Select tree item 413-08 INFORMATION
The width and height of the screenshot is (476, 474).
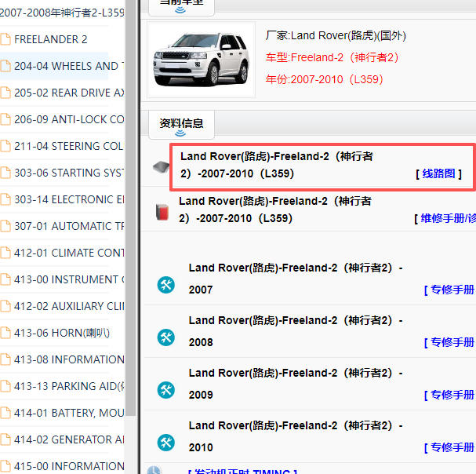(69, 359)
